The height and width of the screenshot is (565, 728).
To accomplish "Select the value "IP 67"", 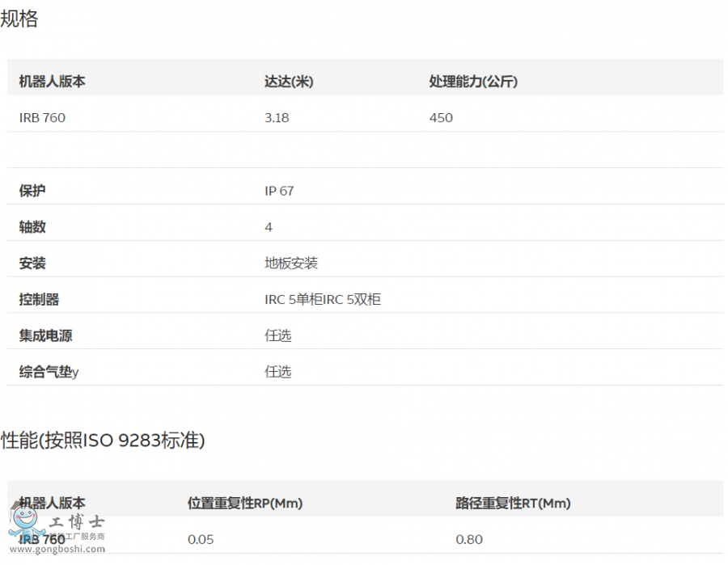I will click(x=279, y=191).
